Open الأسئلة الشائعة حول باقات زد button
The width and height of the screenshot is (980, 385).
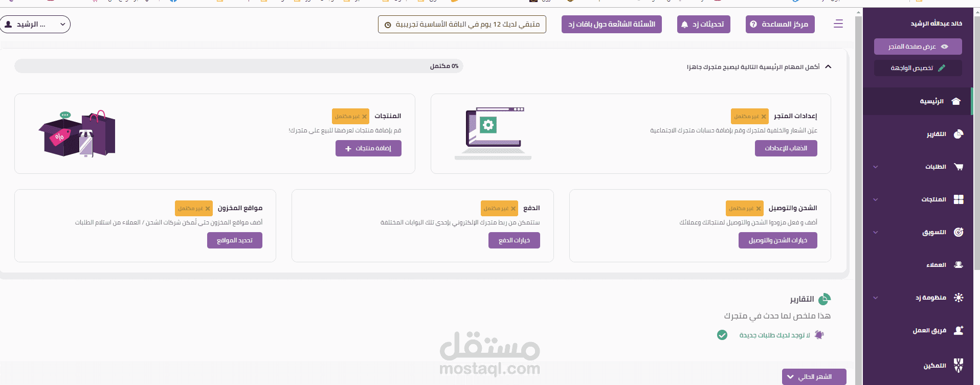(x=612, y=24)
